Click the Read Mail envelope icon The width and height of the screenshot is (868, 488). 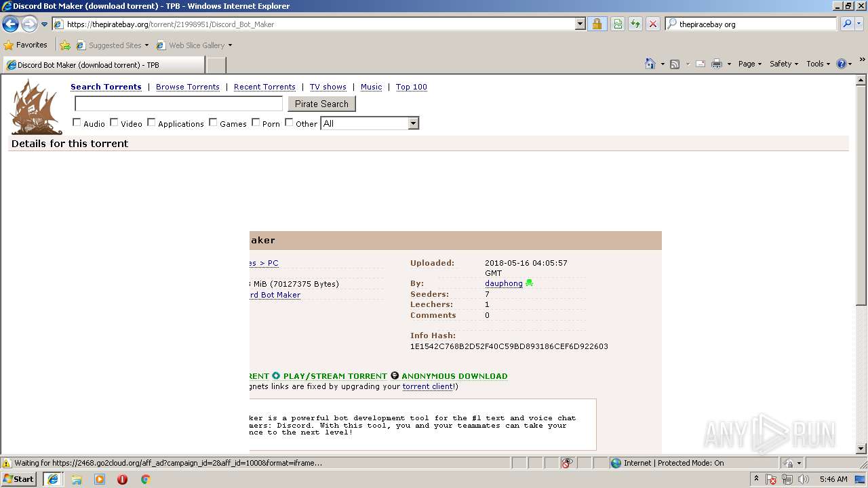[x=701, y=64]
